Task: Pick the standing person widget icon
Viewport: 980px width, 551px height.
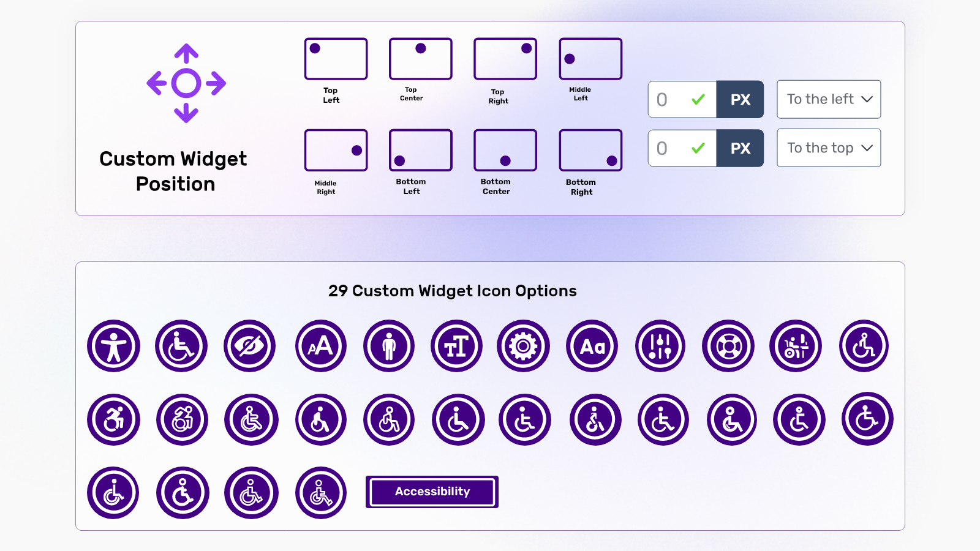Action: tap(389, 346)
